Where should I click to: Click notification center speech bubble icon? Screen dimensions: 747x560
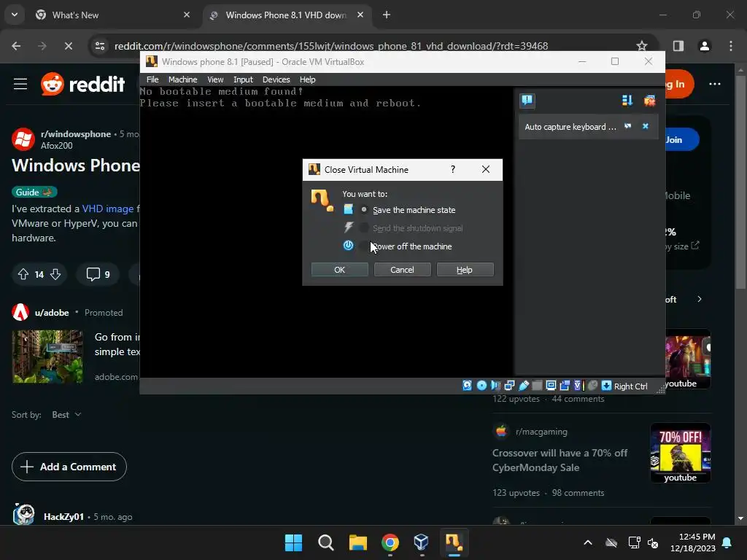[x=527, y=100]
